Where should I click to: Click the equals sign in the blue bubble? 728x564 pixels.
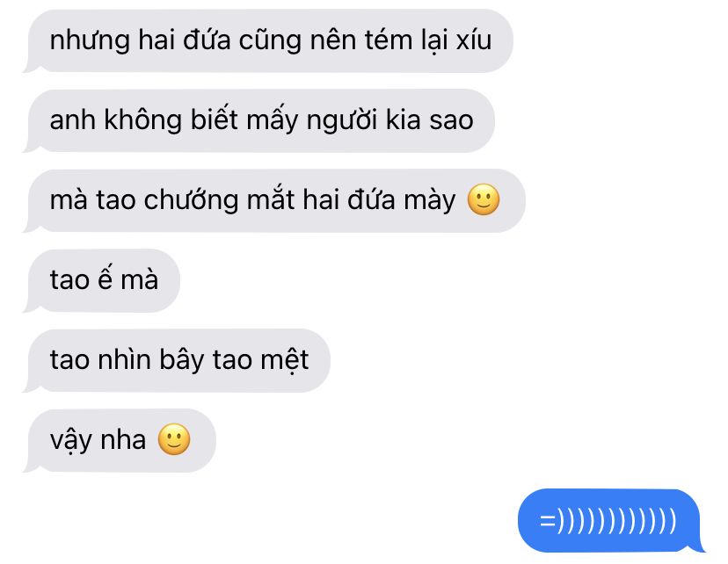point(548,521)
